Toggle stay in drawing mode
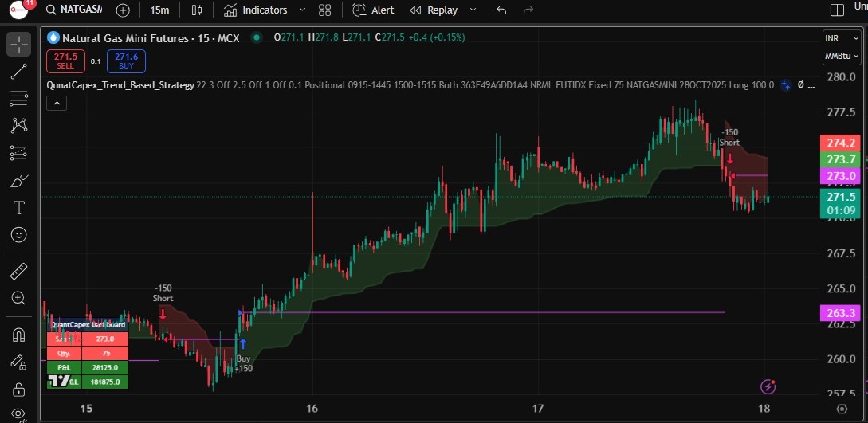The image size is (868, 423). pyautogui.click(x=19, y=362)
